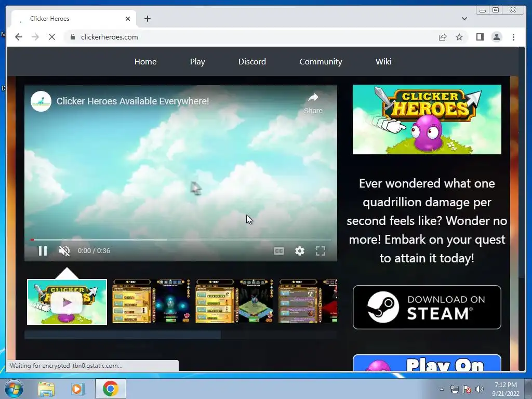Launch Windows Media Player from taskbar

coord(77,389)
